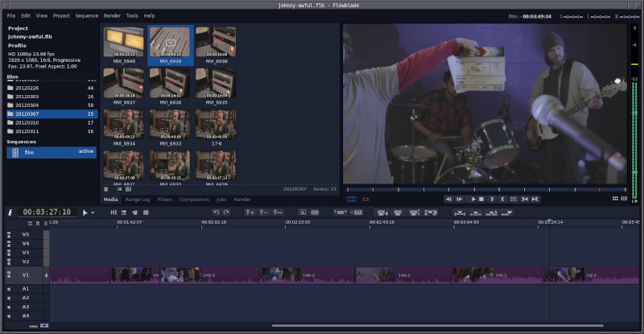
Task: Click the media panel list icon at bottom left
Action: pos(106,189)
